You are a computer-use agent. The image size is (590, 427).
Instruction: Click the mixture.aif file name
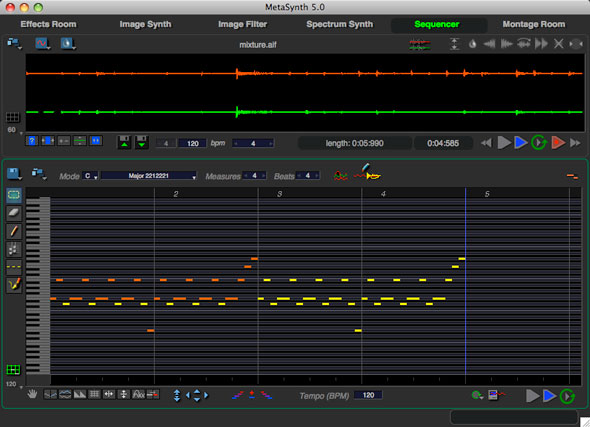[258, 45]
